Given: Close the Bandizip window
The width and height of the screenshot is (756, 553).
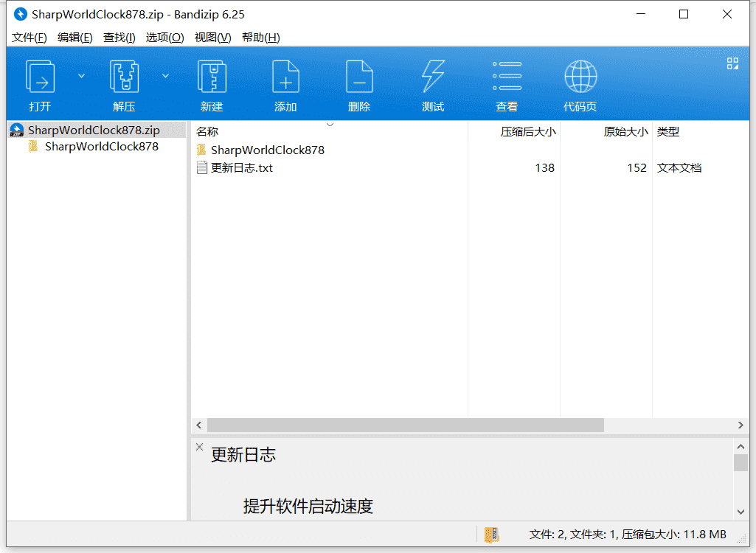Looking at the screenshot, I should click(727, 14).
